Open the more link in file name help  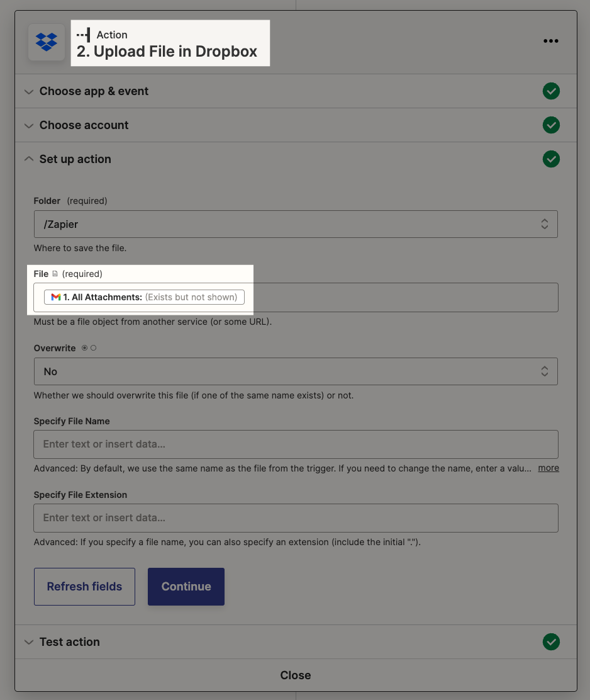click(x=548, y=468)
